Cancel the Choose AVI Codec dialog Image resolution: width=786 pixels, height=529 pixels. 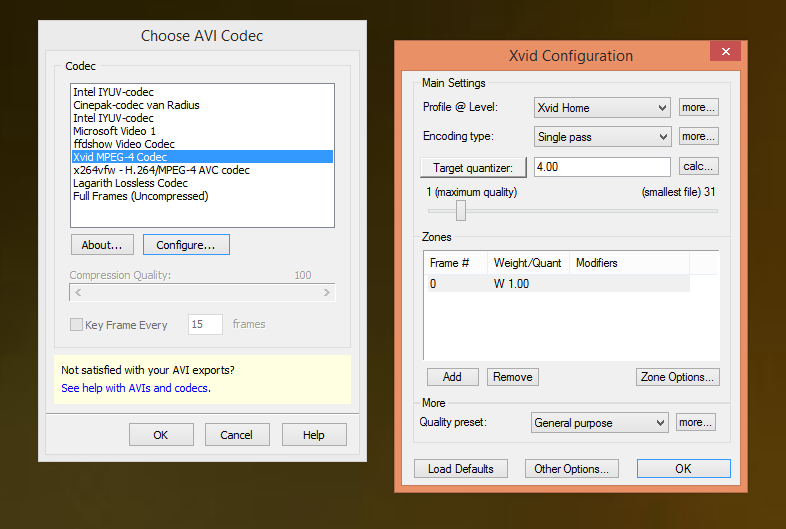coord(237,435)
